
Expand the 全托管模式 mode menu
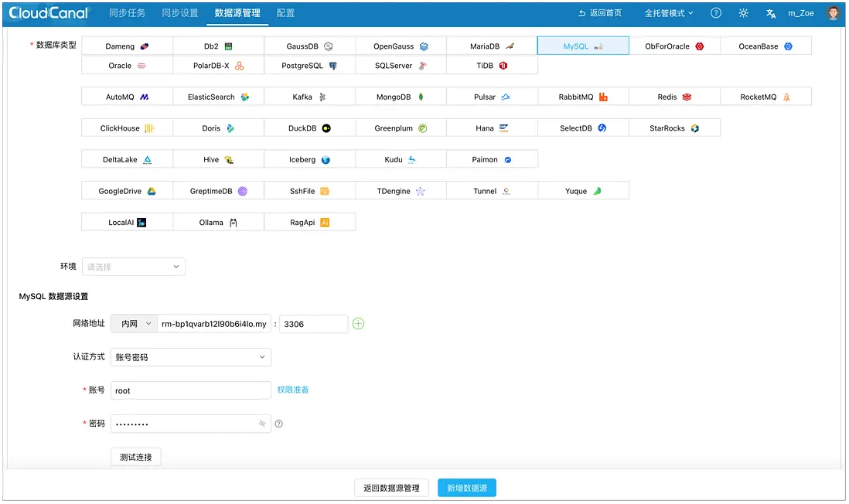669,13
